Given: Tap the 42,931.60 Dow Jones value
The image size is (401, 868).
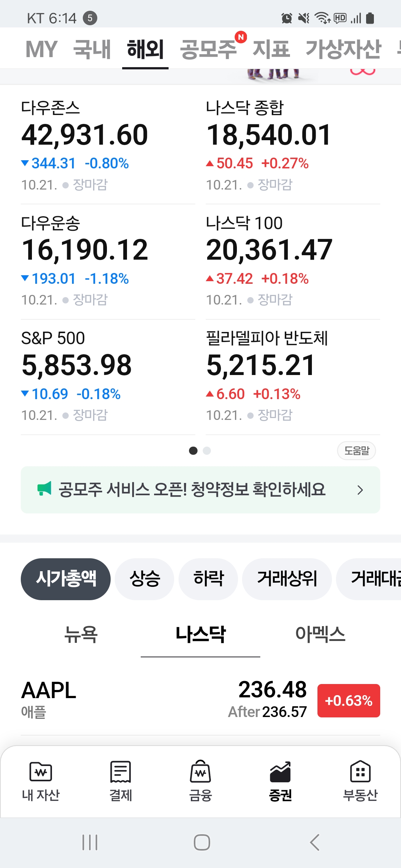Looking at the screenshot, I should 85,135.
